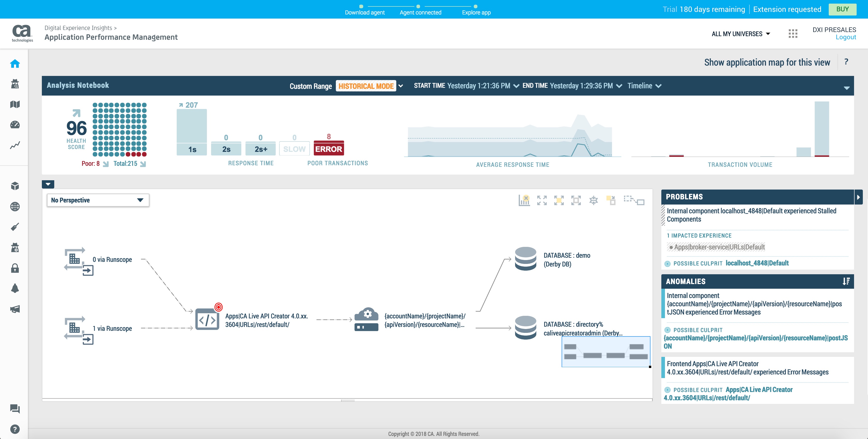Open the globe icon in sidebar
Viewport: 868px width, 439px height.
point(15,207)
